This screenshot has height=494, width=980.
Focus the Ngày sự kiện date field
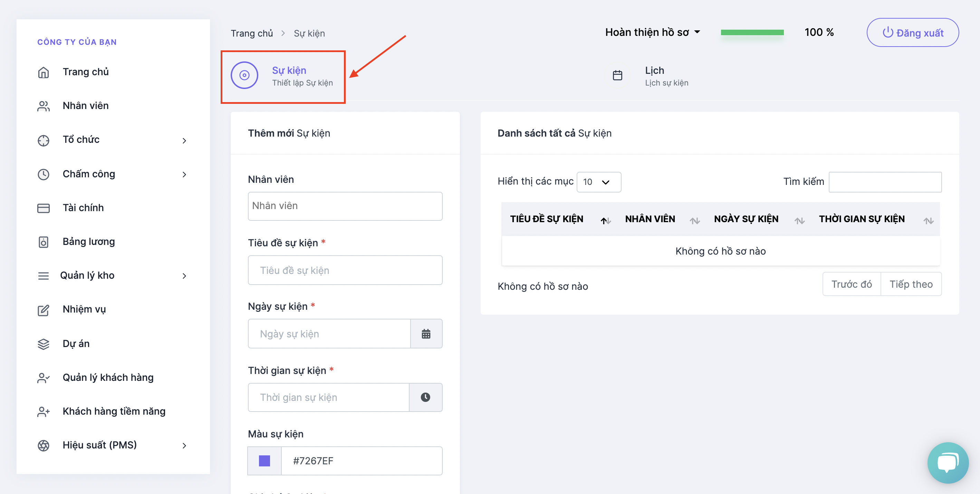tap(329, 334)
